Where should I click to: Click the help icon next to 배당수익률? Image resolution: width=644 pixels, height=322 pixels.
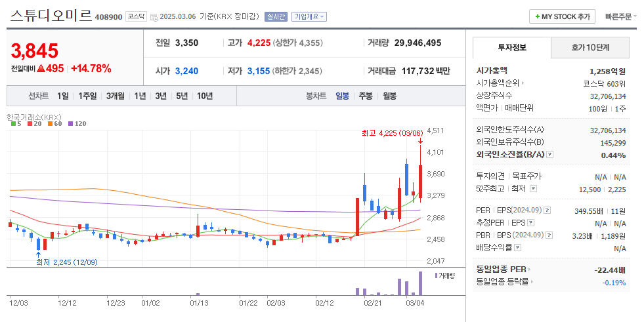pyautogui.click(x=517, y=248)
